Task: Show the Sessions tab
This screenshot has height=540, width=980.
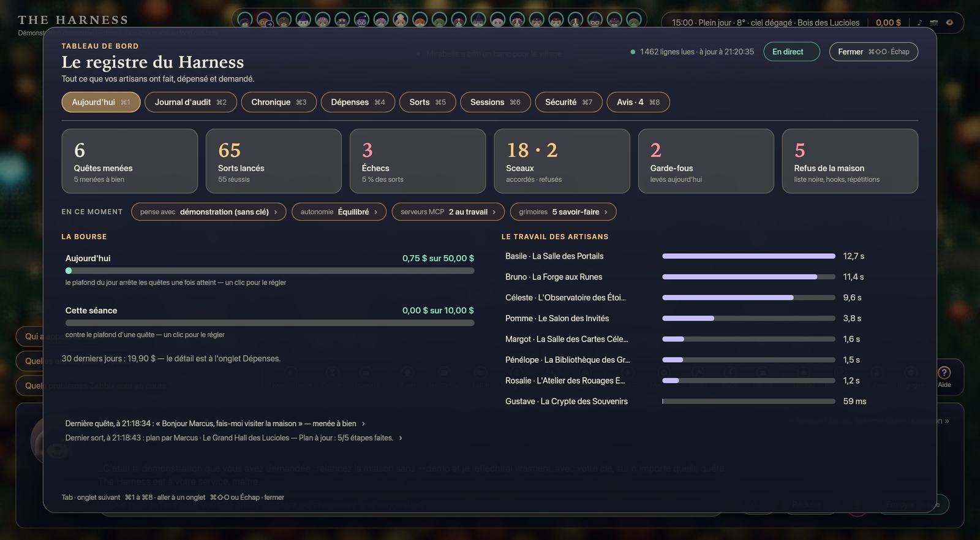Action: [495, 102]
